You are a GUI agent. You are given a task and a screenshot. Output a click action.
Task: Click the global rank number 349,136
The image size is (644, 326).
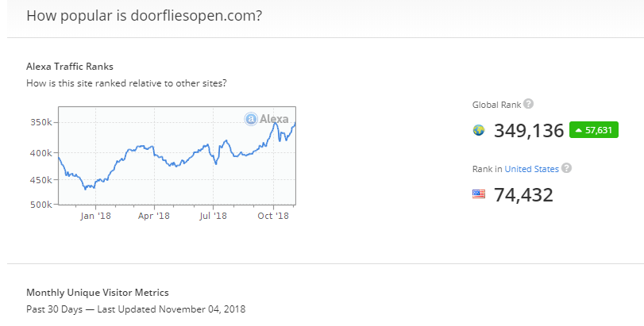(529, 131)
